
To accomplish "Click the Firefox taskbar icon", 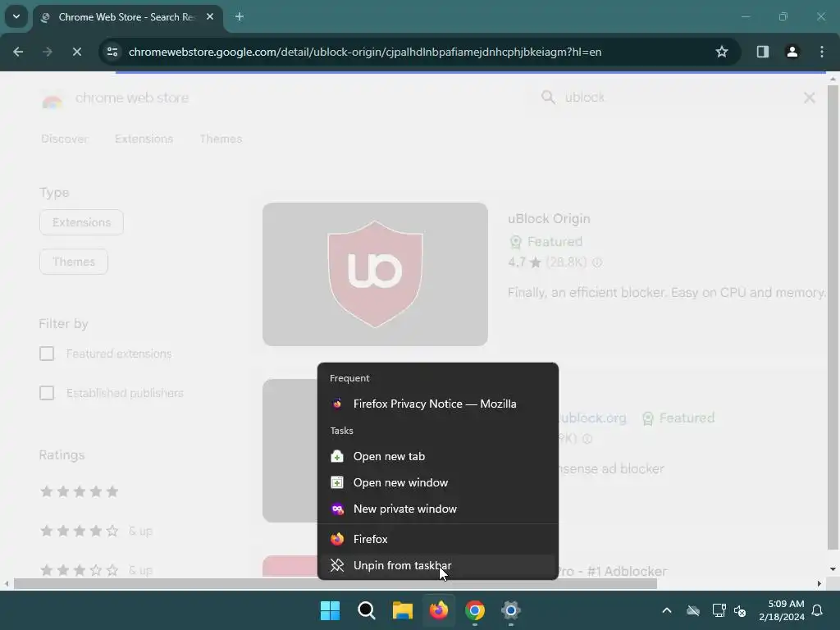I will [x=439, y=610].
